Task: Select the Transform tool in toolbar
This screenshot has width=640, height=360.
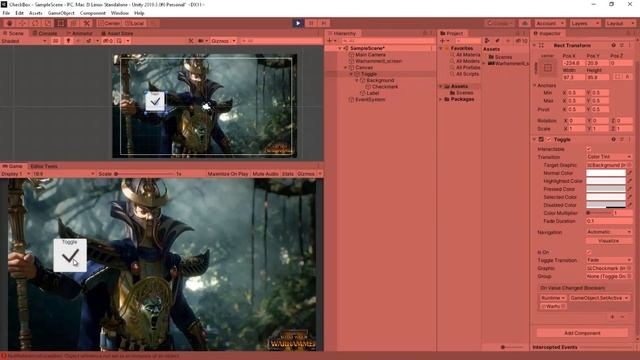Action: [73, 23]
